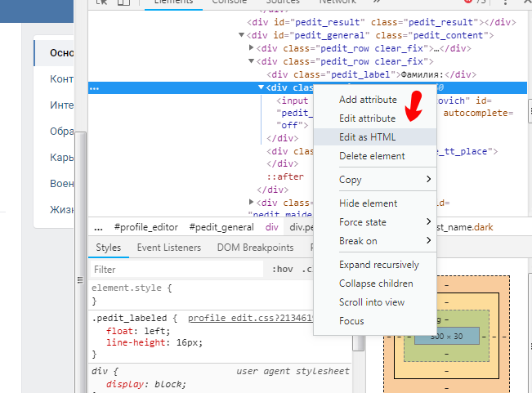Select Scroll into view
Viewport: 532px width, 393px height.
[372, 302]
